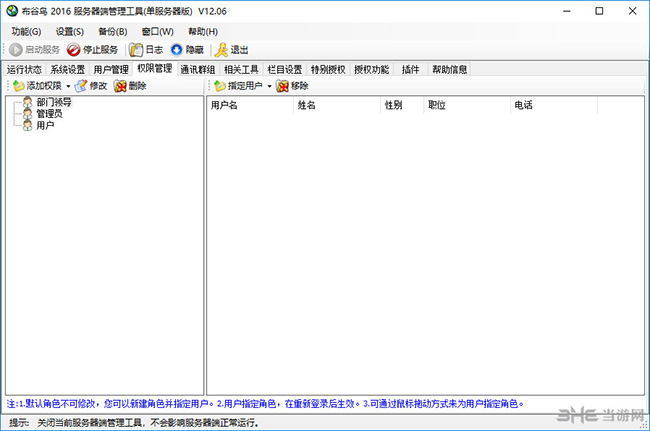
Task: Click the 修改 edit pencil icon
Action: click(81, 86)
